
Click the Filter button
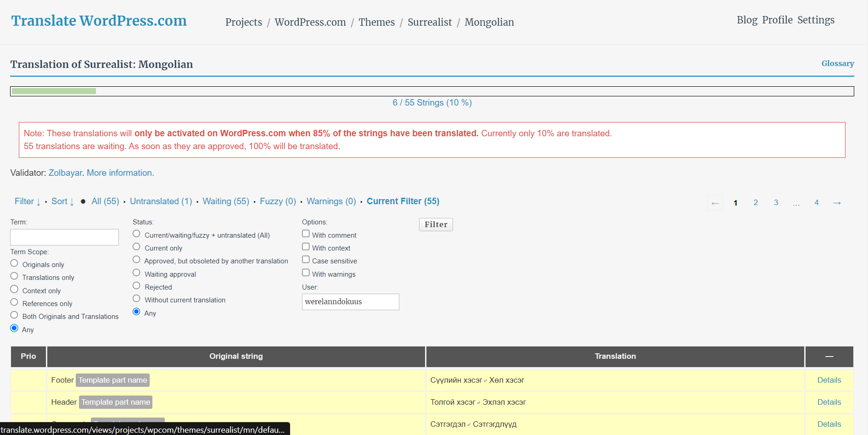tap(436, 224)
